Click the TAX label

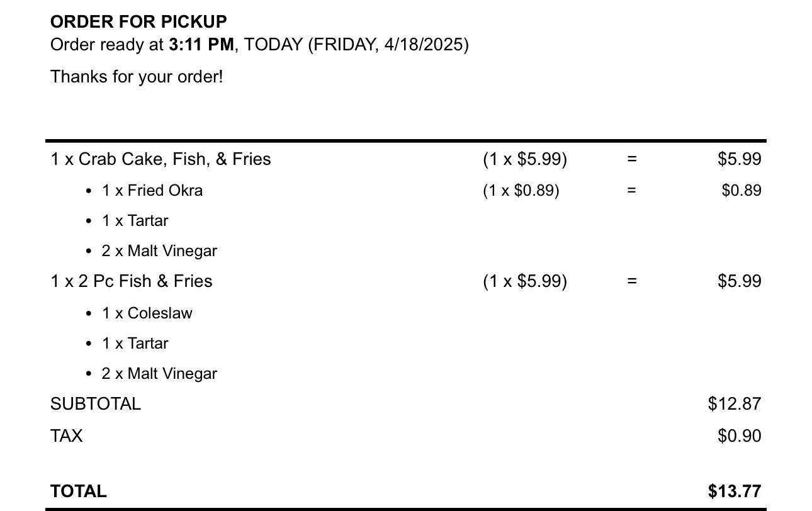[x=66, y=436]
